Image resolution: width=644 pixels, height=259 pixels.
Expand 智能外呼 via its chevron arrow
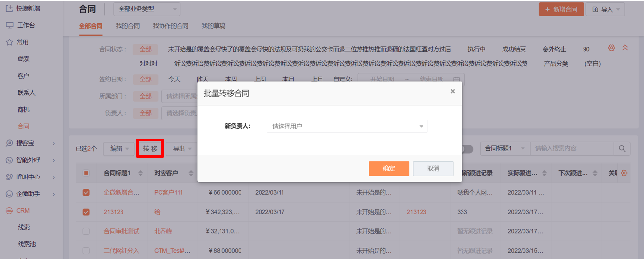54,160
